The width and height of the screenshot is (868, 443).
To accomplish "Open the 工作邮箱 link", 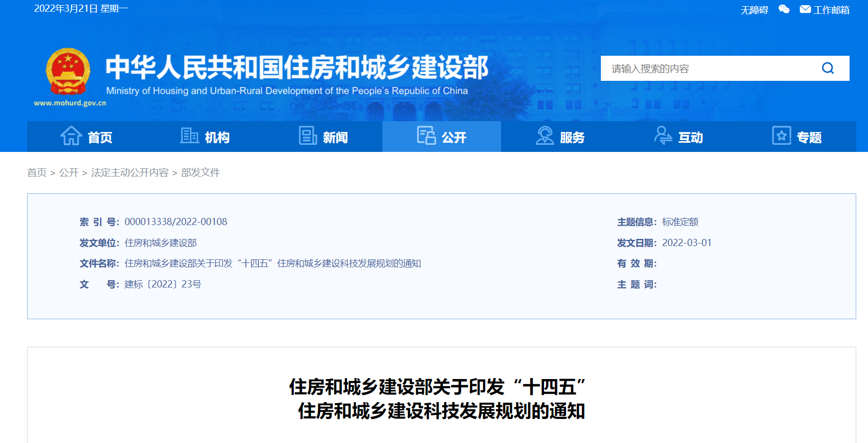I will coord(832,10).
